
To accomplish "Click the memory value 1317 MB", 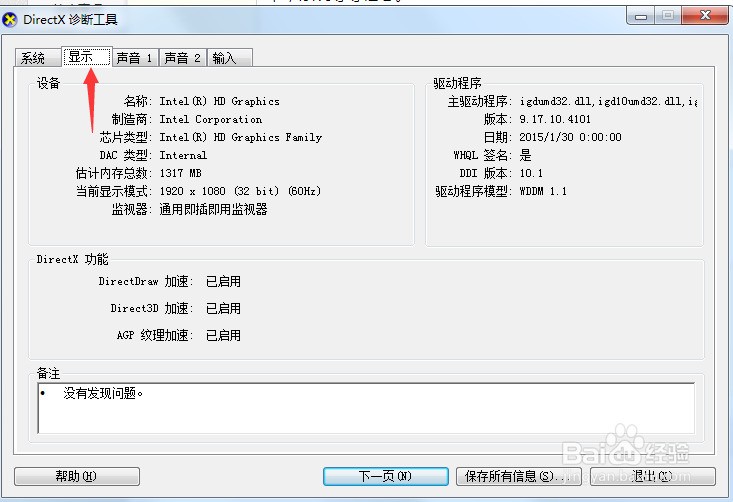I will coord(180,173).
